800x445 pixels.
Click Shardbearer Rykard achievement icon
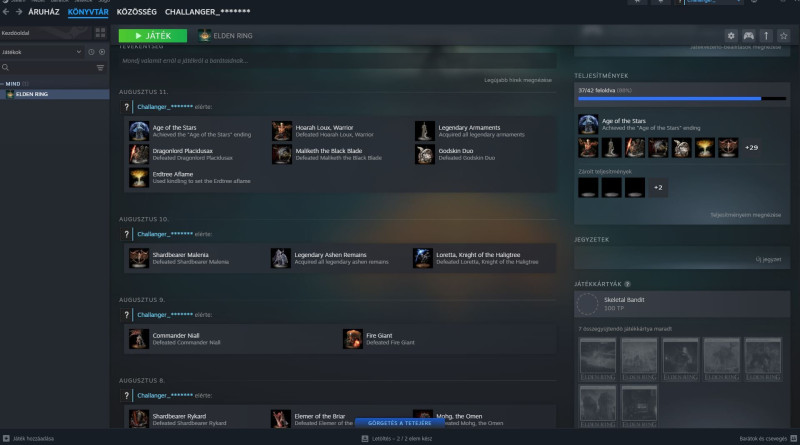(x=139, y=419)
